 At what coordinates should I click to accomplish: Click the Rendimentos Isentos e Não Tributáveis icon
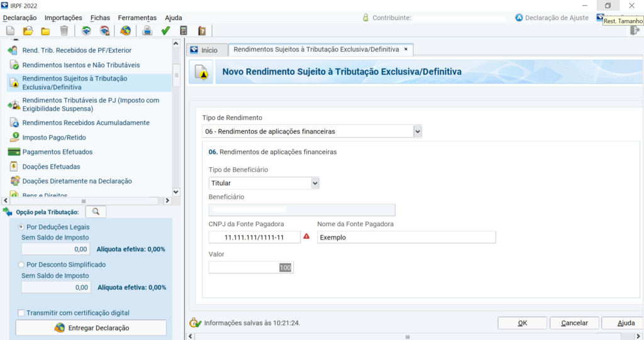pyautogui.click(x=14, y=65)
